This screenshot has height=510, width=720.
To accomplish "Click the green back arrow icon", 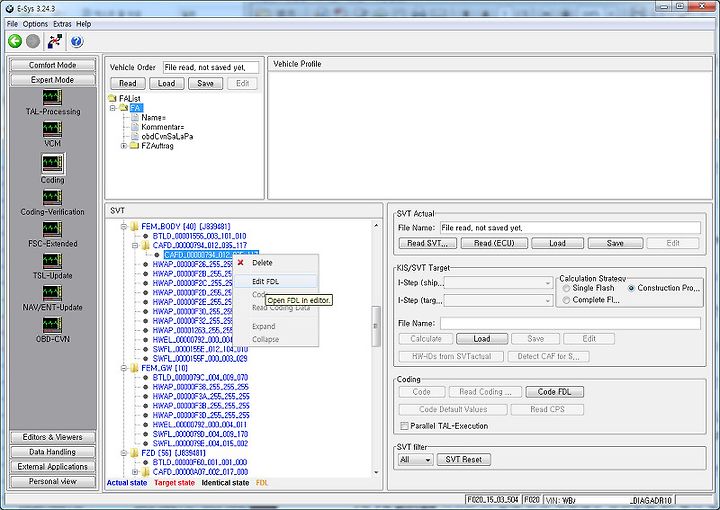I will [15, 42].
